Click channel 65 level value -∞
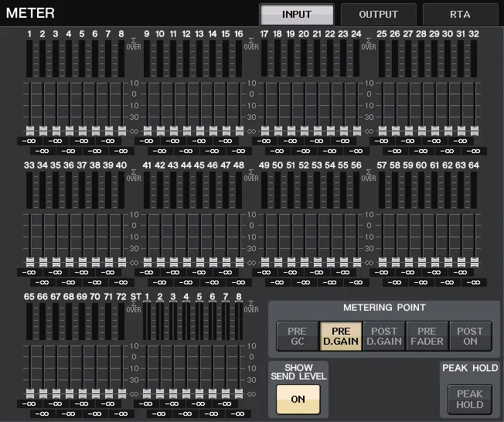Viewport: 504px width, 422px height. point(29,404)
